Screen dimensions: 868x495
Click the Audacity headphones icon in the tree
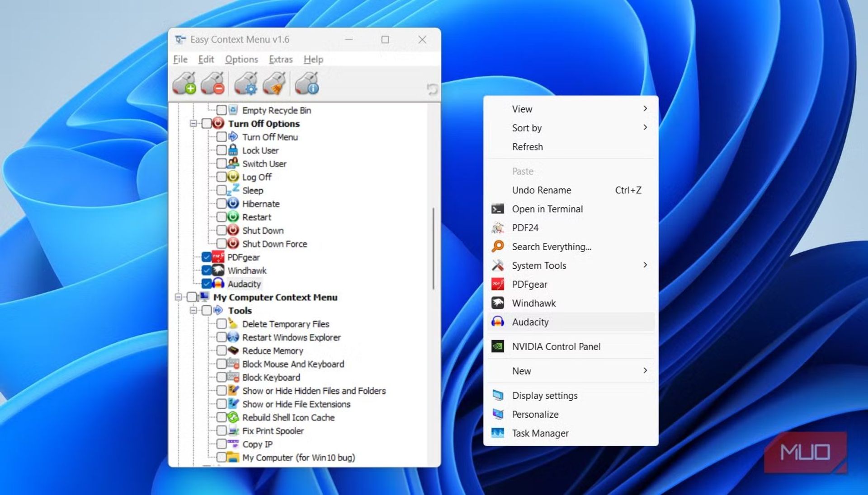pos(219,284)
